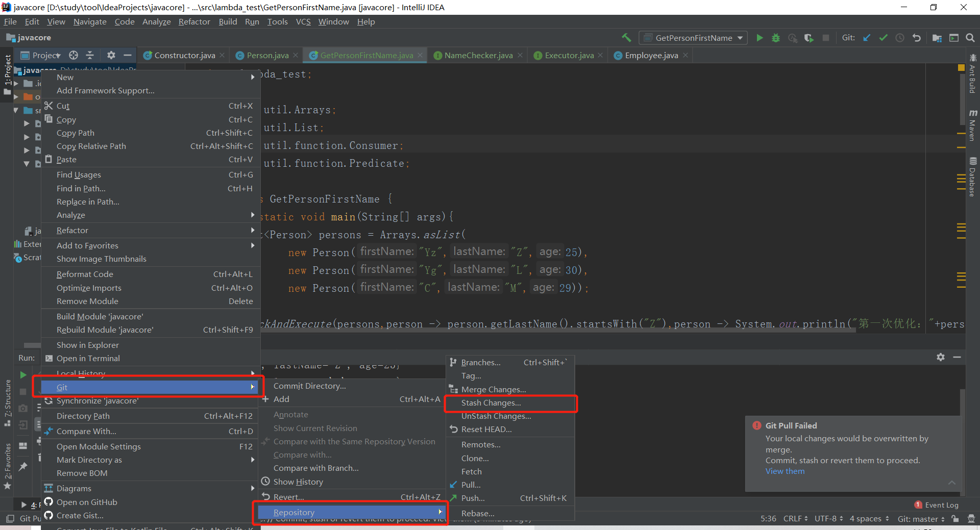Click the Git Revert undo arrow icon

917,38
